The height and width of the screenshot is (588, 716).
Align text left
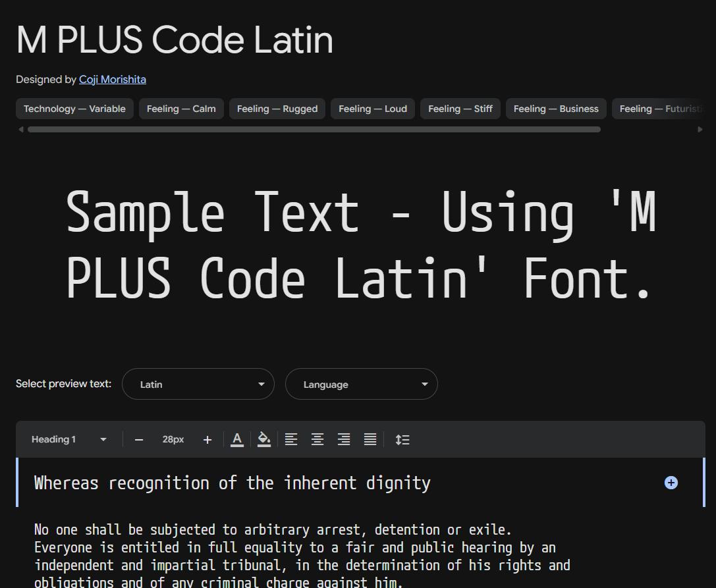pos(291,440)
